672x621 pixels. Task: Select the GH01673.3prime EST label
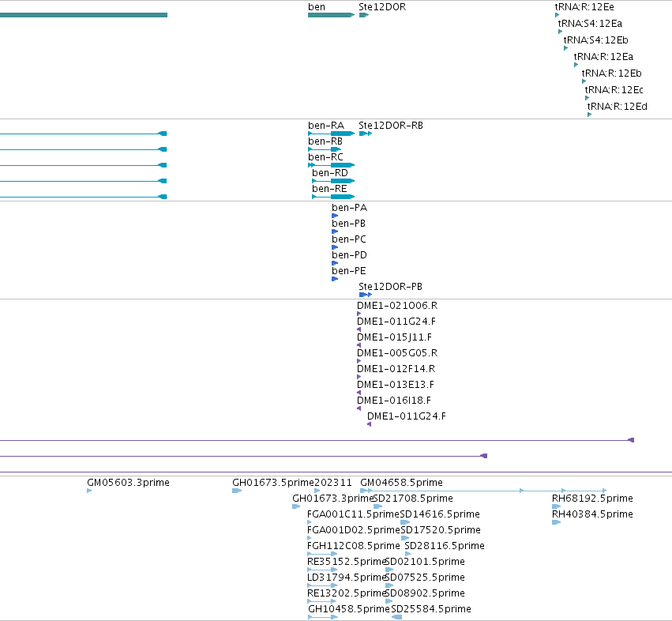coord(333,499)
